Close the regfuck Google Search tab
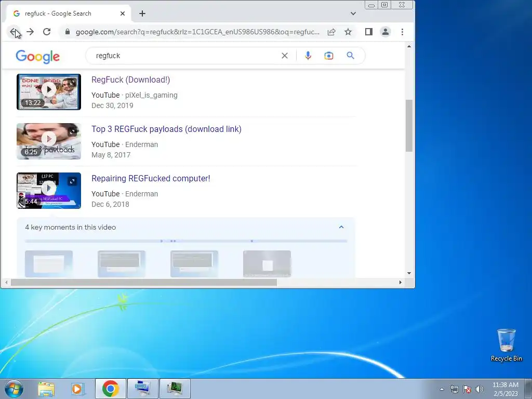 point(123,14)
